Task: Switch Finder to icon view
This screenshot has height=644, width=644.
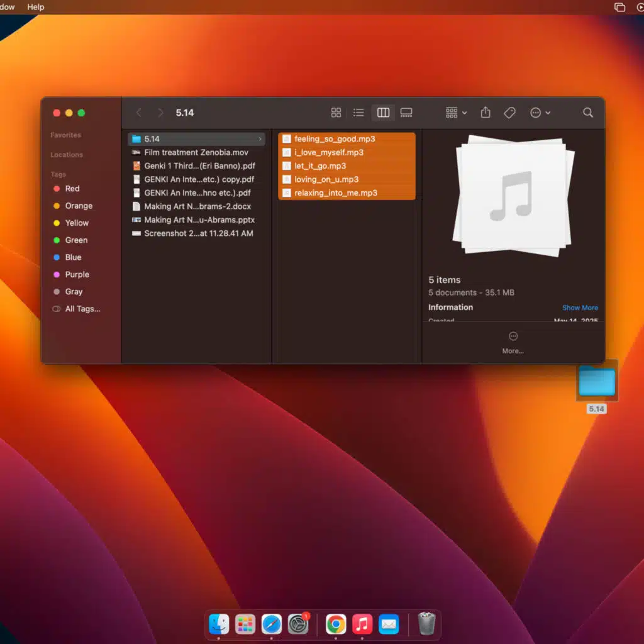Action: pos(336,113)
